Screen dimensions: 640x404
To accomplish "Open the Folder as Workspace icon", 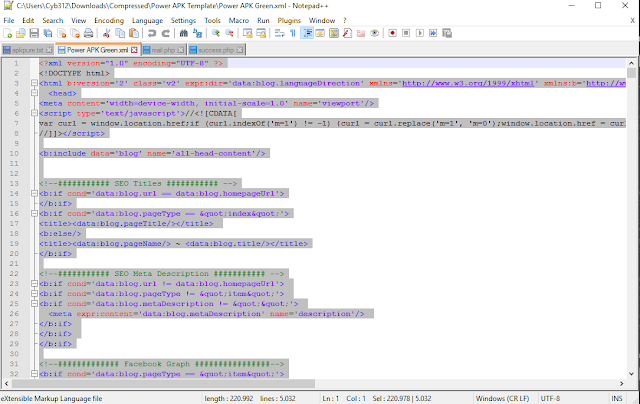I will pyautogui.click(x=361, y=33).
